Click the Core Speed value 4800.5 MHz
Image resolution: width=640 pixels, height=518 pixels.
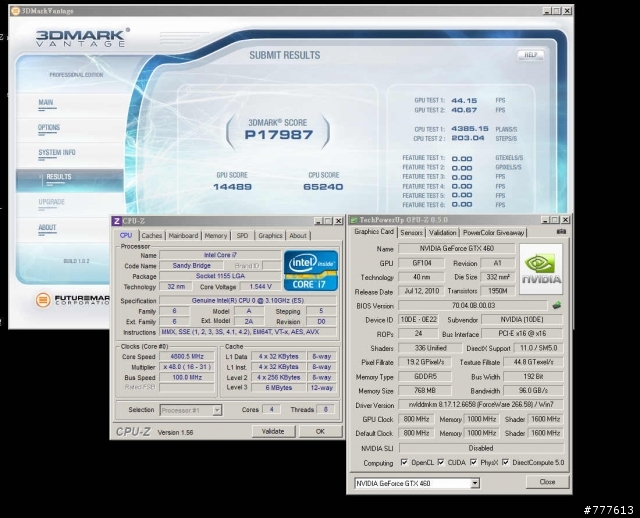tap(187, 356)
